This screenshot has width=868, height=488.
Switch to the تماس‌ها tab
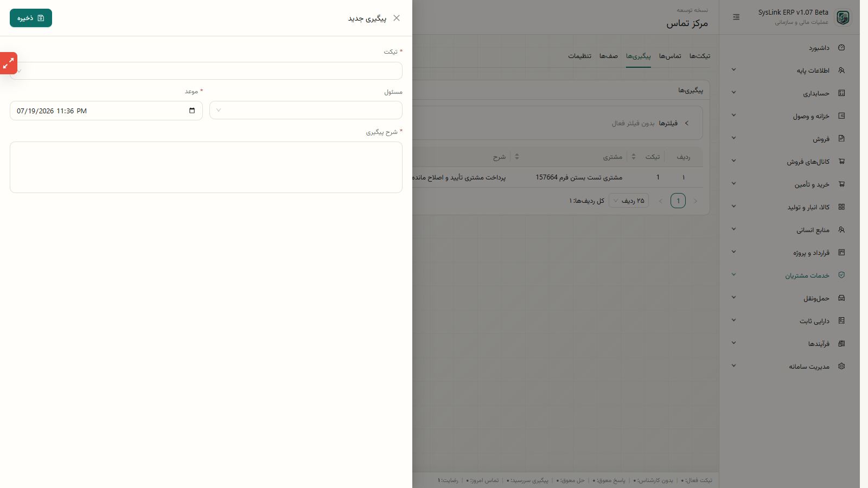(x=670, y=56)
